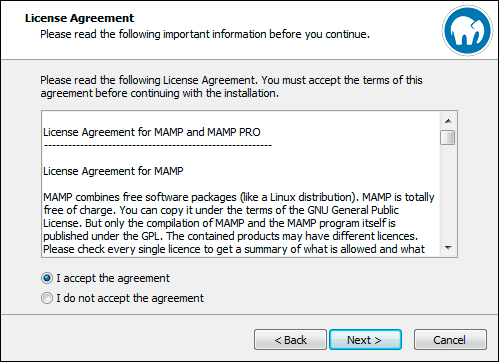Click the license scrollbar up arrow

[x=448, y=121]
